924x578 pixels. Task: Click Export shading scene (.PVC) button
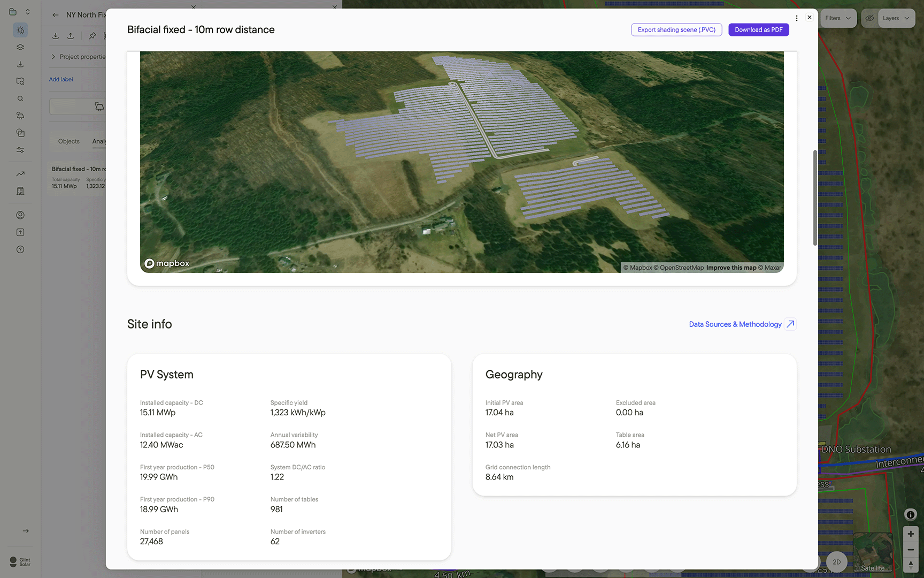[676, 30]
